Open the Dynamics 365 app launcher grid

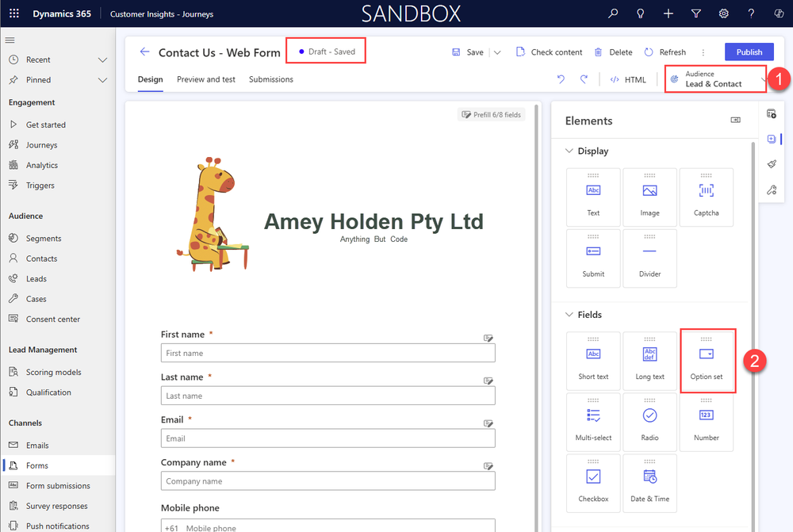coord(14,13)
